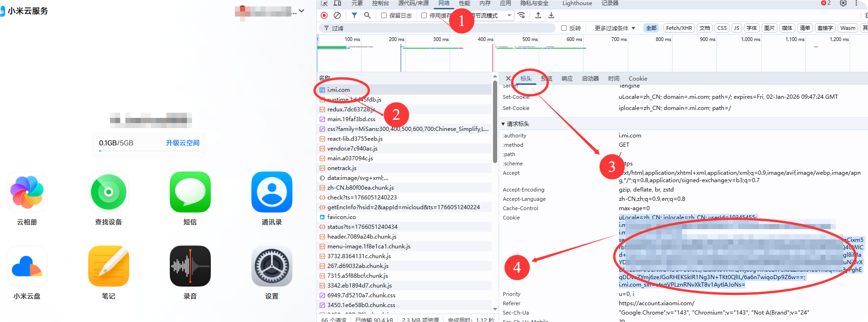Switch to the 响应 tab
The height and width of the screenshot is (322, 868).
pyautogui.click(x=567, y=79)
